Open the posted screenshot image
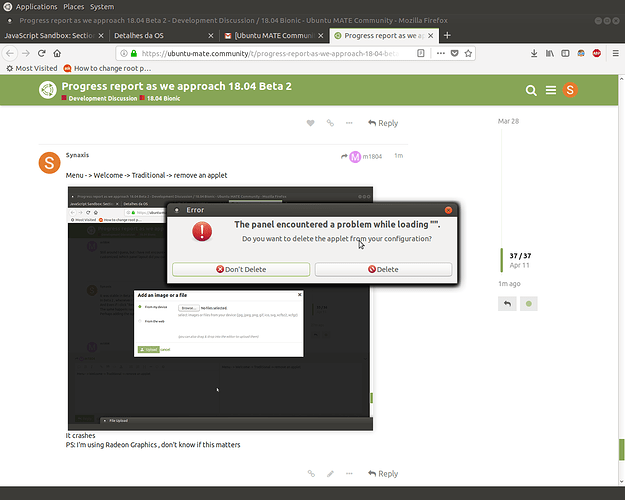Viewport: 625px width, 500px height. point(220,308)
